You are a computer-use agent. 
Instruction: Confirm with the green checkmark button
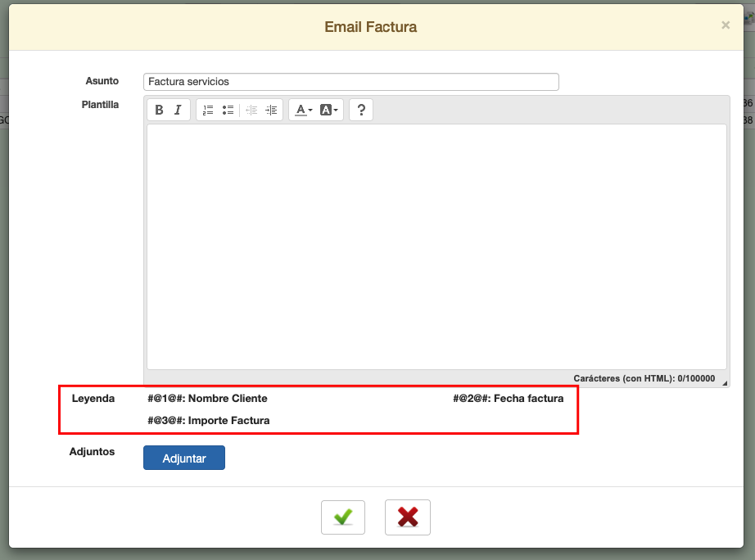pos(343,517)
